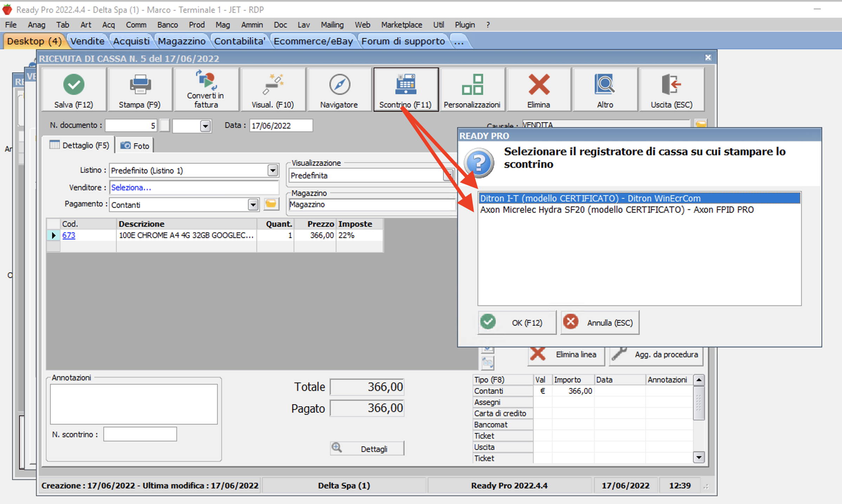The width and height of the screenshot is (842, 504).
Task: Click the folder icon next to Pagamento
Action: pos(271,204)
